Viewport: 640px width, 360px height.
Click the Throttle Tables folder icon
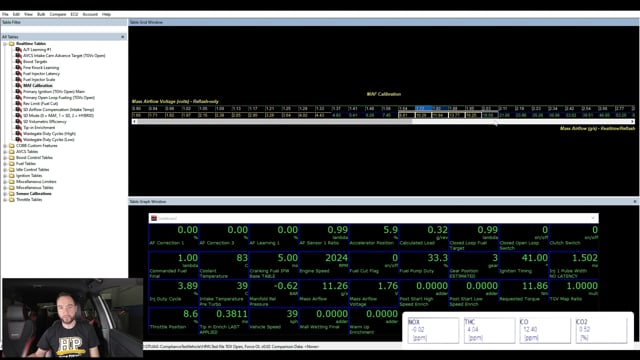11,200
